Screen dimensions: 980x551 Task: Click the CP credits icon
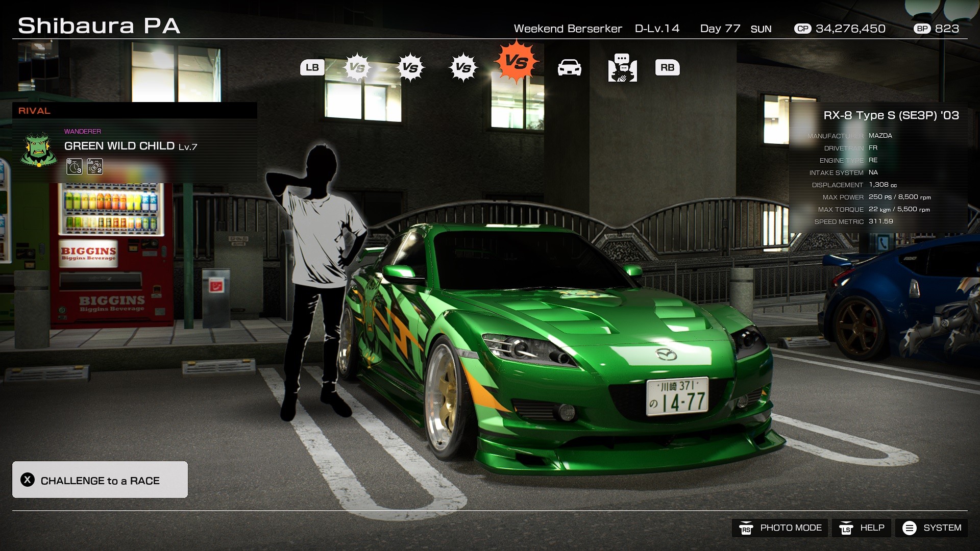pyautogui.click(x=803, y=29)
